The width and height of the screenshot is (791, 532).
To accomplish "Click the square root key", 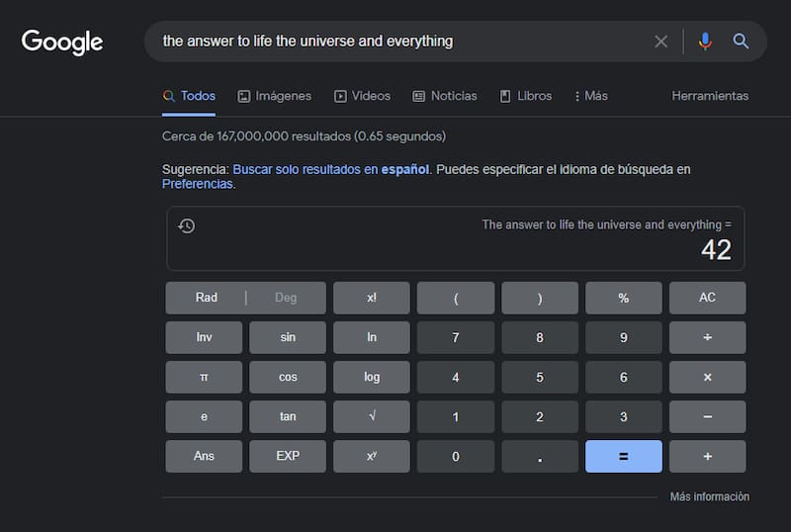I will [x=372, y=417].
